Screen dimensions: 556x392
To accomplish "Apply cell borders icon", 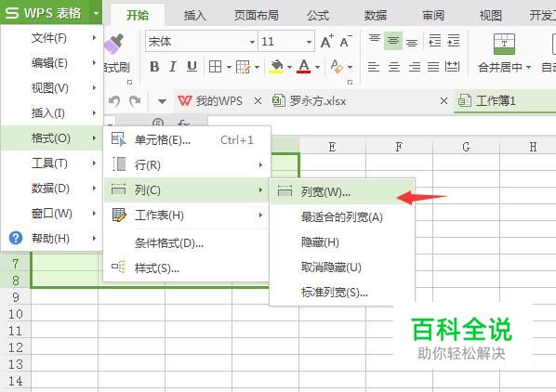I will pyautogui.click(x=215, y=67).
